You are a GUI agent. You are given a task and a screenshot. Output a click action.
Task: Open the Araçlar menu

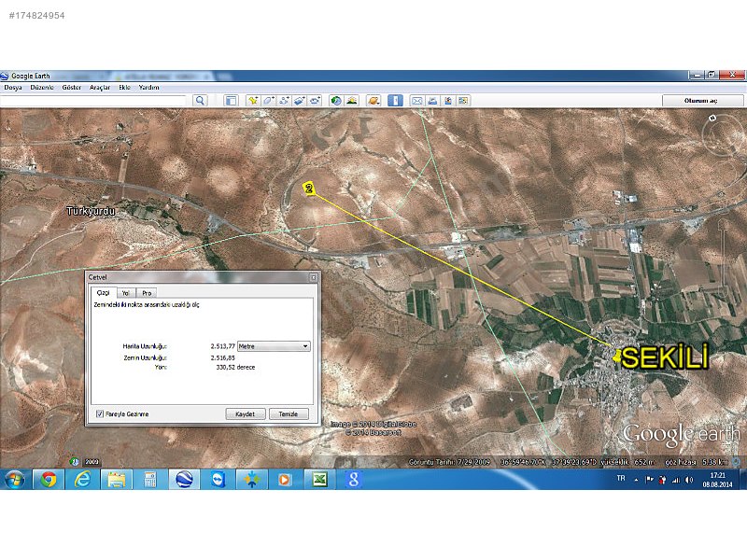(100, 88)
